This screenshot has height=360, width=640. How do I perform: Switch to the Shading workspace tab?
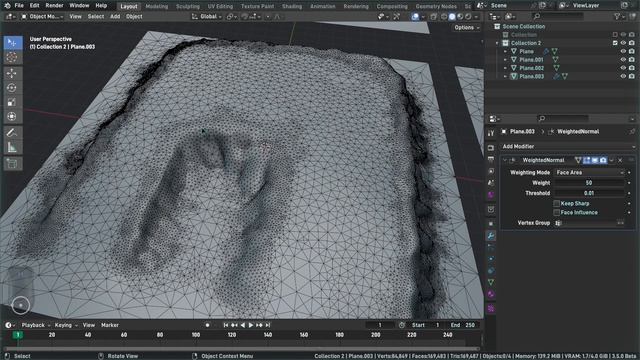[x=292, y=6]
